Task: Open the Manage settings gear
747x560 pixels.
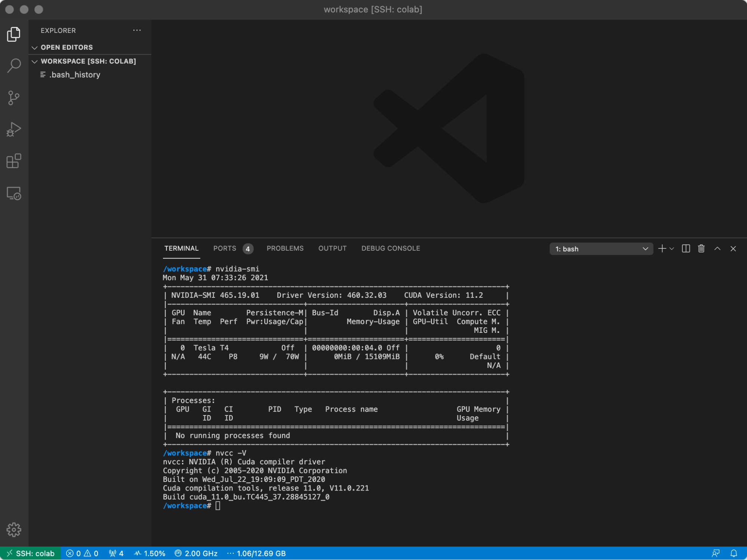Action: (14, 529)
